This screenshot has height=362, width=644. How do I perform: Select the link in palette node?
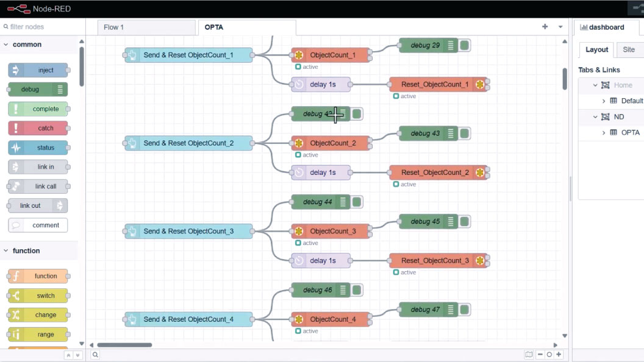pos(38,166)
